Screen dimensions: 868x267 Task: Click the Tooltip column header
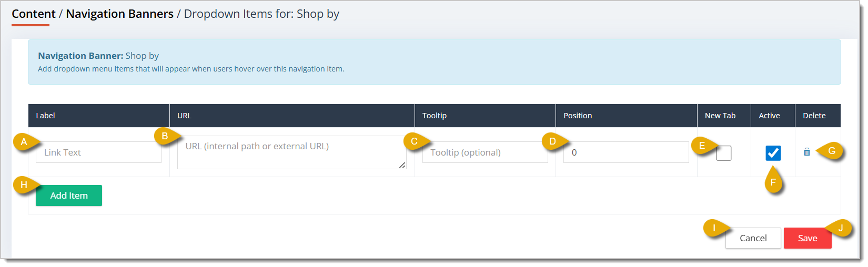[485, 116]
